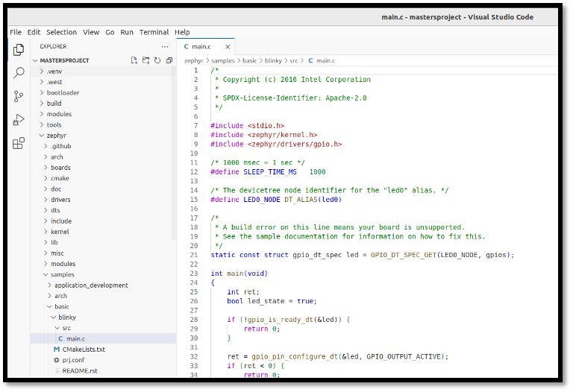Image resolution: width=573 pixels, height=392 pixels.
Task: Click zephyr in the breadcrumb path
Action: (194, 60)
